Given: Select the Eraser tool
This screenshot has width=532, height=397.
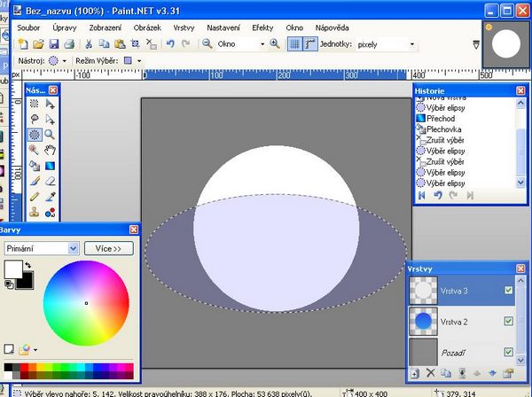Looking at the screenshot, I should pos(51,180).
